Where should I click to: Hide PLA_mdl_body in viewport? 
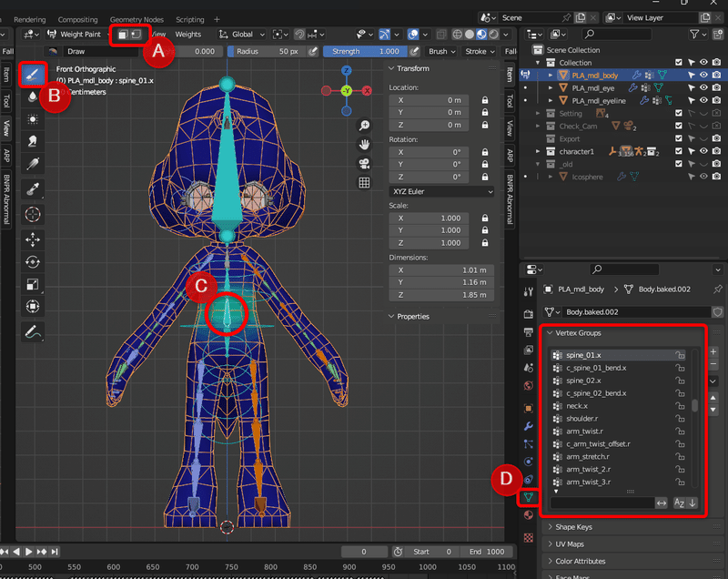click(703, 75)
